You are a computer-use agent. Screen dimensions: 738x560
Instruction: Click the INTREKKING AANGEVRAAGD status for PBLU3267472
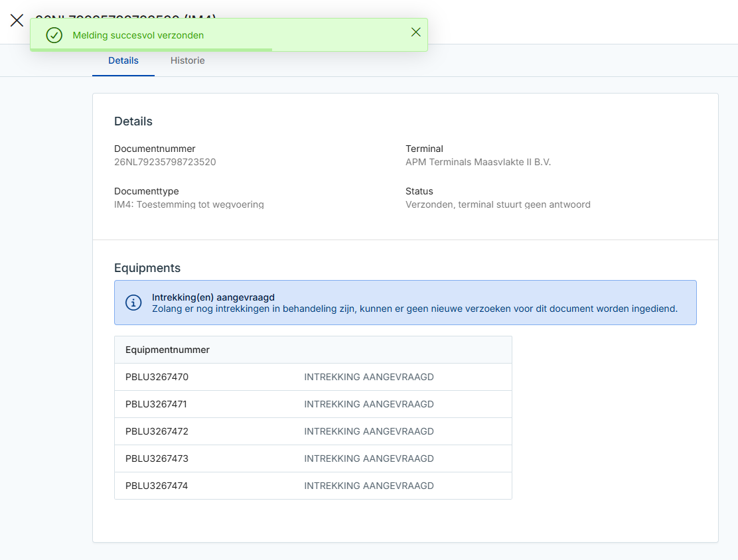368,431
